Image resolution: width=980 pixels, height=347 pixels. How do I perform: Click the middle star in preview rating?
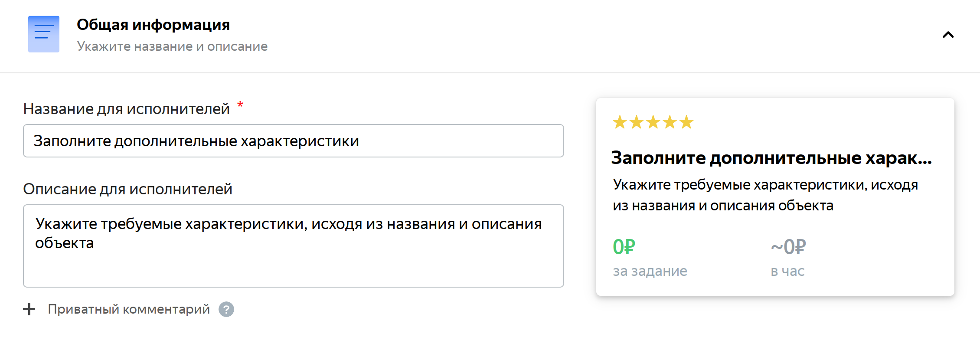point(653,122)
